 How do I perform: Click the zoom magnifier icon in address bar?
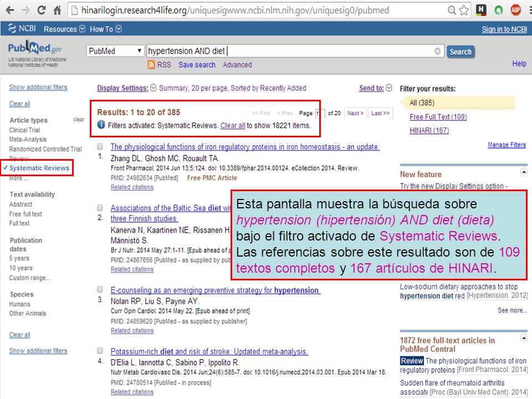(451, 10)
